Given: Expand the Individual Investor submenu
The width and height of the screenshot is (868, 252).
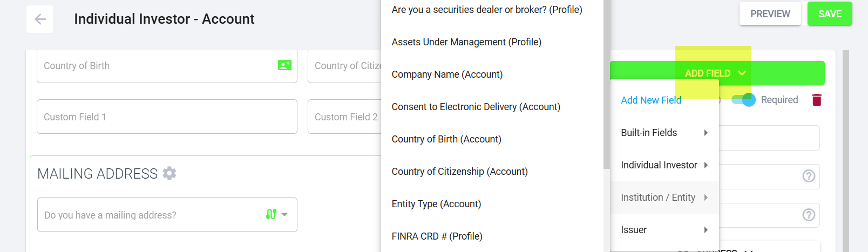Looking at the screenshot, I should click(x=664, y=165).
